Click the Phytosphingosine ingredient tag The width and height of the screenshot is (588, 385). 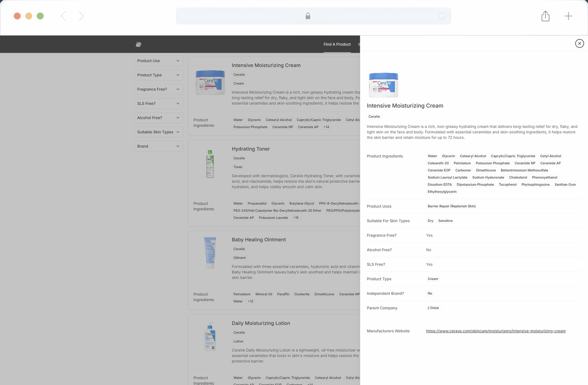point(535,185)
